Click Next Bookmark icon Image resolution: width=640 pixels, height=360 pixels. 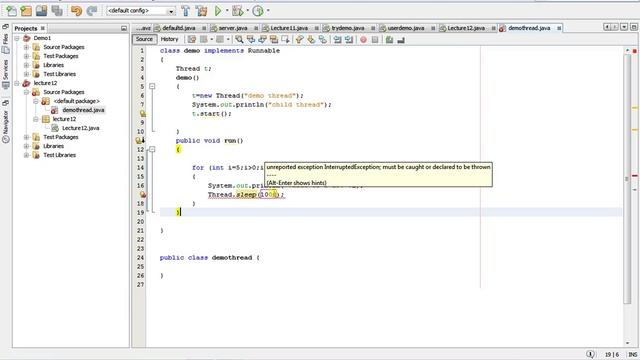311,40
